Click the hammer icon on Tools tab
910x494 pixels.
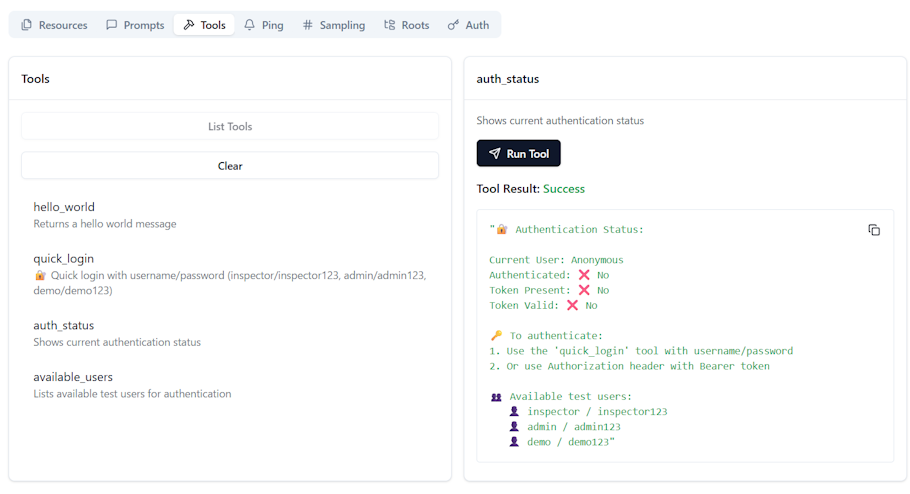tap(189, 25)
